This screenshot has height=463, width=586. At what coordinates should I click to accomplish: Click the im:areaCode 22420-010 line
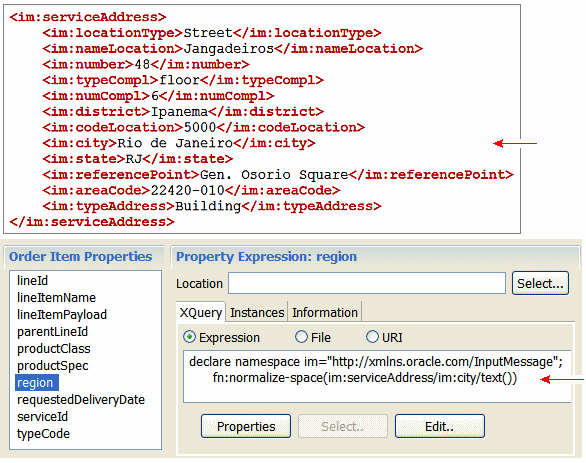tap(191, 190)
